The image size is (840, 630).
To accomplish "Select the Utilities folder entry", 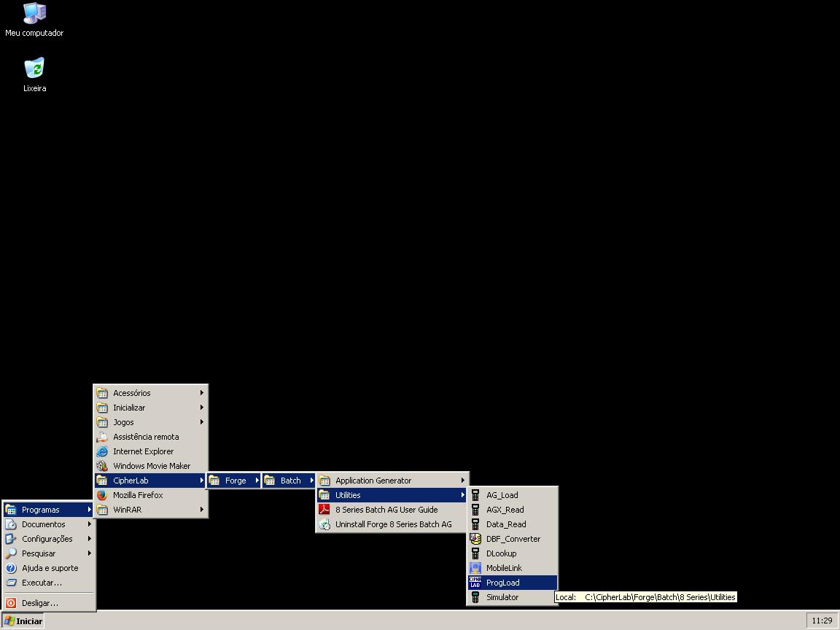I will (x=393, y=495).
